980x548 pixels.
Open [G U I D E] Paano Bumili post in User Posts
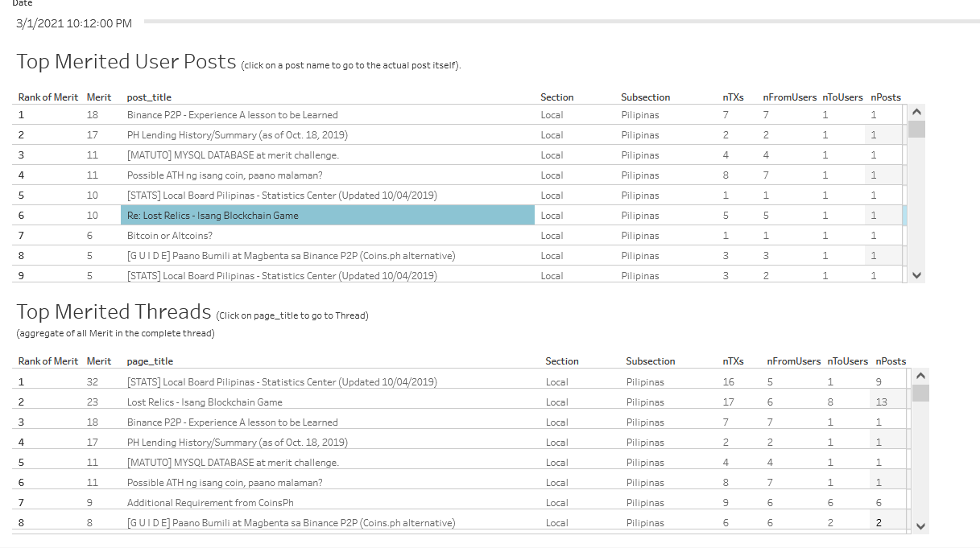pyautogui.click(x=292, y=256)
